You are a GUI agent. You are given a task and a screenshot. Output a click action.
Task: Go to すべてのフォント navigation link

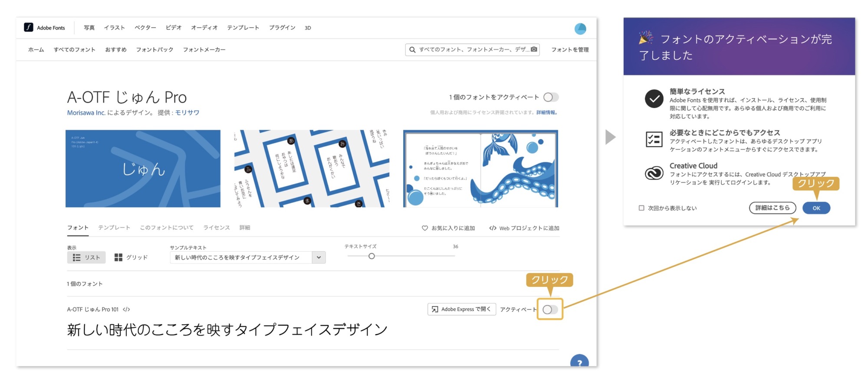point(75,50)
